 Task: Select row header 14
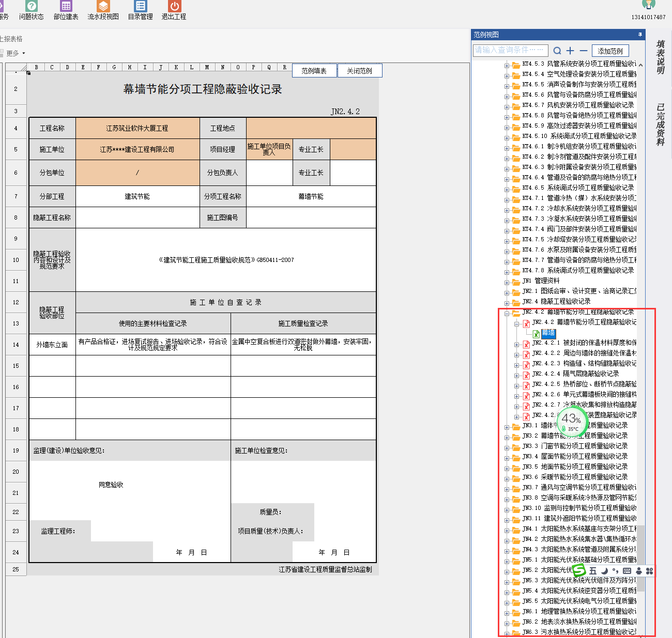point(16,345)
